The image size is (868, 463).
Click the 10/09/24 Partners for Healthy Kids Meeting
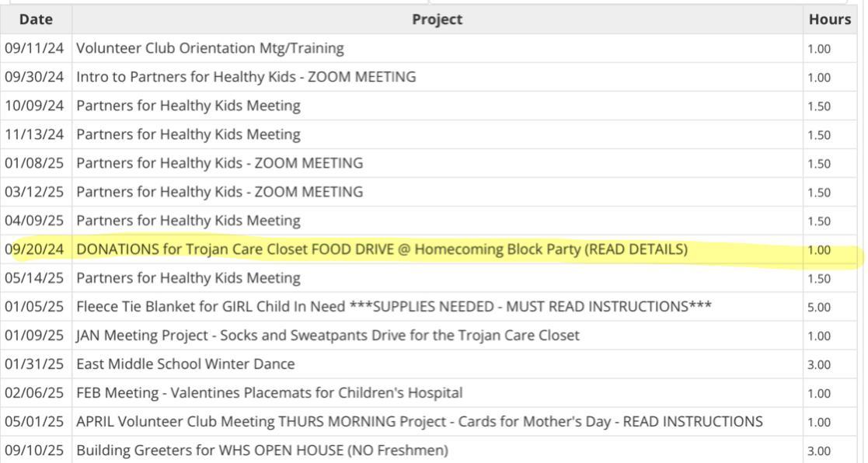pos(188,106)
